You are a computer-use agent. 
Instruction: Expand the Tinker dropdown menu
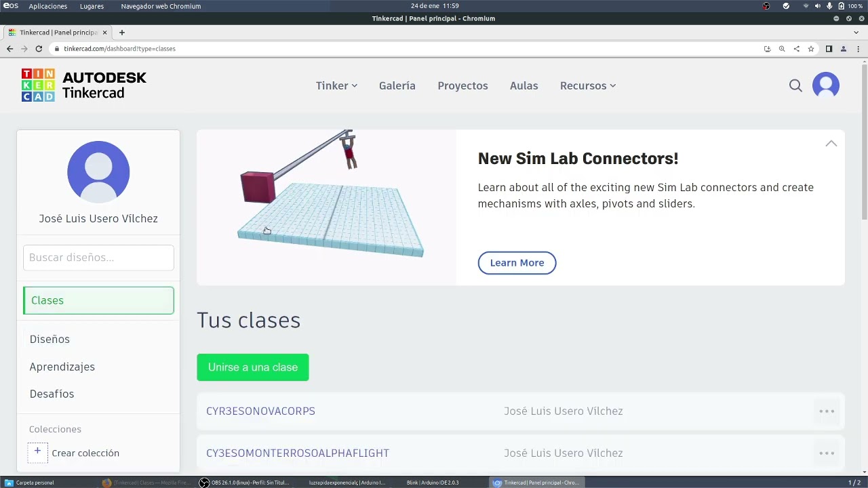coord(336,85)
